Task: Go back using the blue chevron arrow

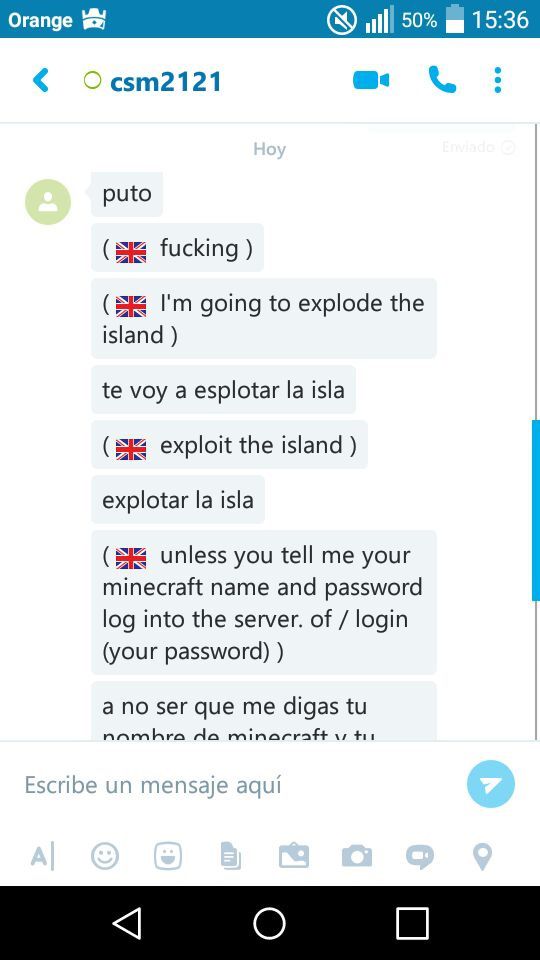Action: (40, 80)
